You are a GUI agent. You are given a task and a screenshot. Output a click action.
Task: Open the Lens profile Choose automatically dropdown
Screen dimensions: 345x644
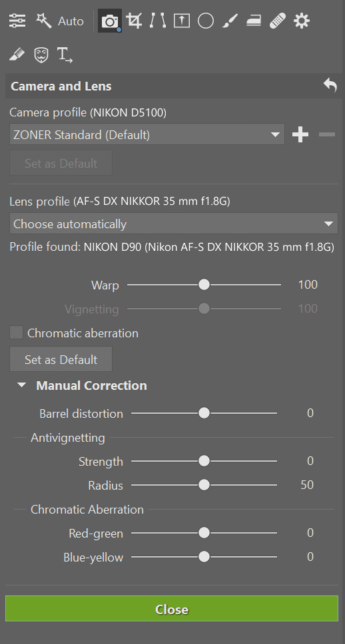pos(174,224)
